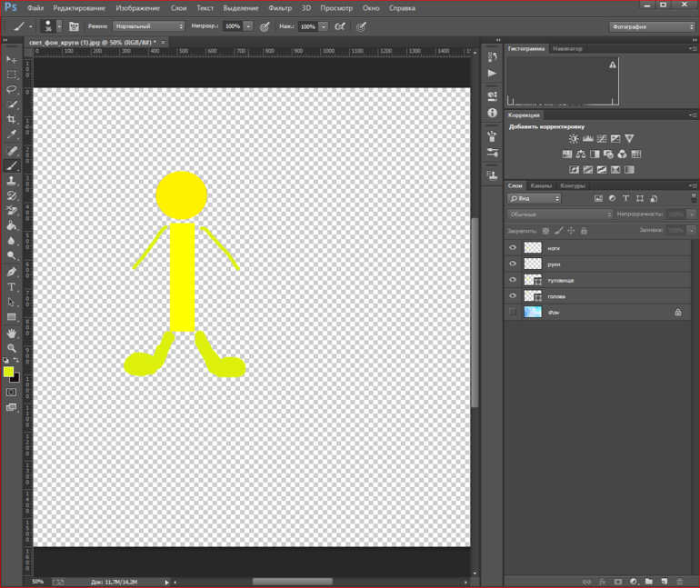The image size is (700, 588).
Task: Hide the 'ноги' layer using its eye
Action: (x=513, y=247)
